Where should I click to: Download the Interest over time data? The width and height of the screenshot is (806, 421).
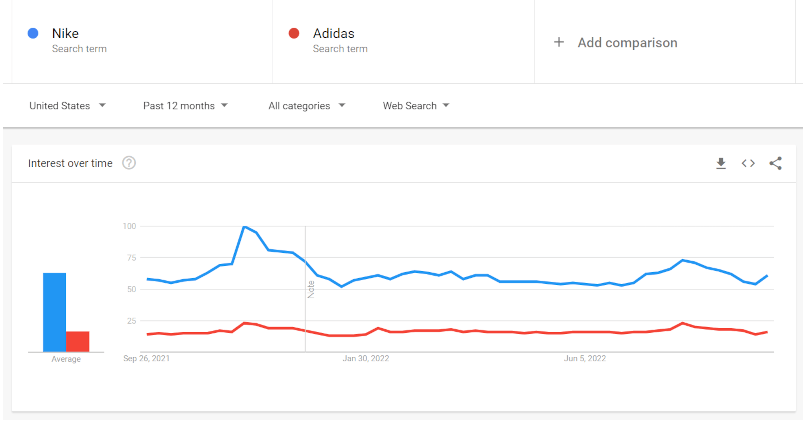(x=720, y=164)
